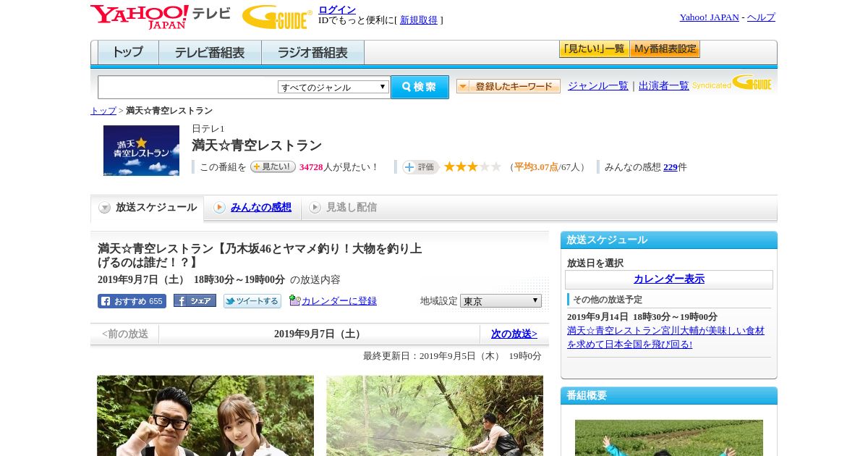Click the <前の放送 link

(125, 334)
